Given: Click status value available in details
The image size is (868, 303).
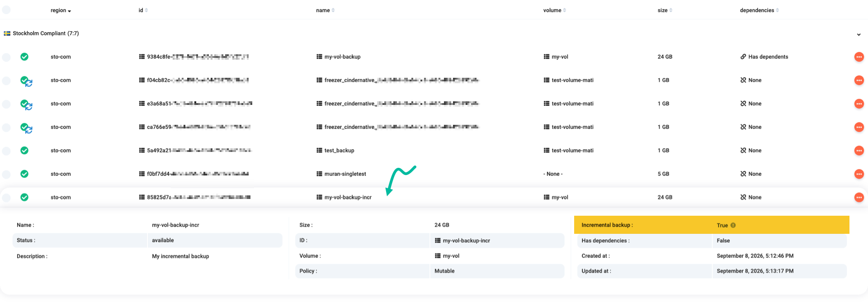Looking at the screenshot, I should tap(163, 241).
